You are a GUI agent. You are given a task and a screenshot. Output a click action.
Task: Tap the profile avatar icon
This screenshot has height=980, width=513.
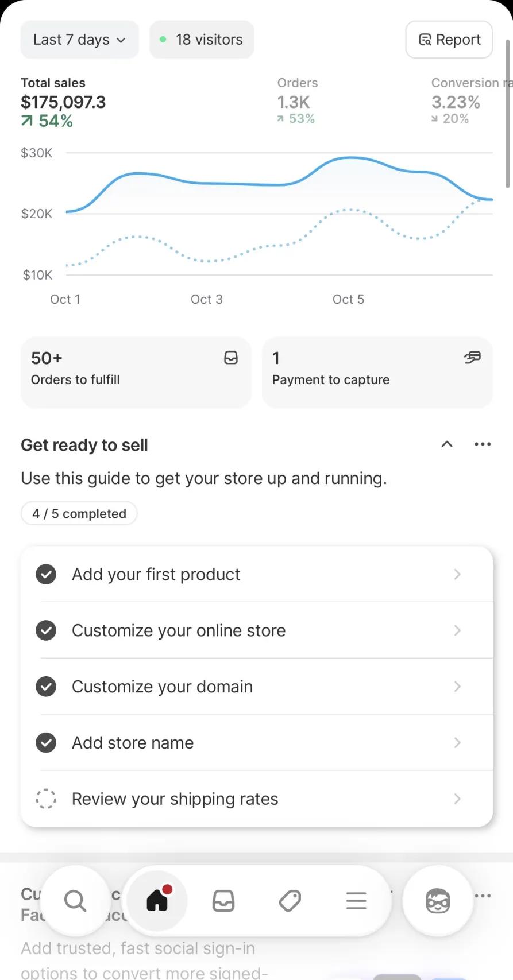438,901
